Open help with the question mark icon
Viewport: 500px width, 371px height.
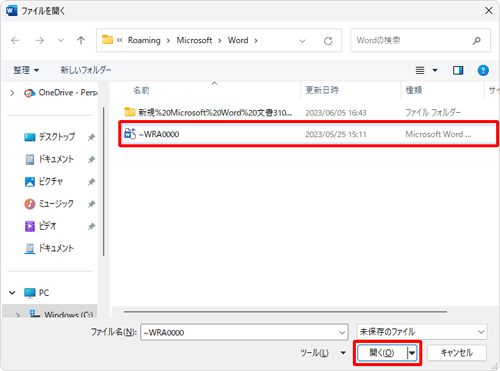click(x=483, y=70)
